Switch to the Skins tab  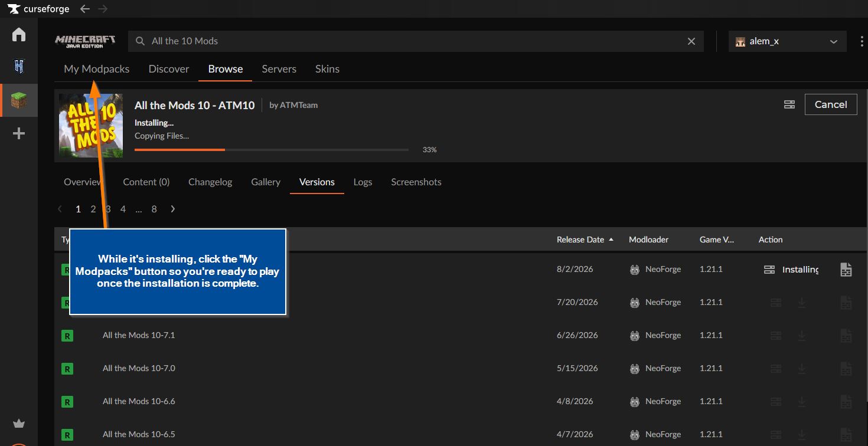[327, 69]
